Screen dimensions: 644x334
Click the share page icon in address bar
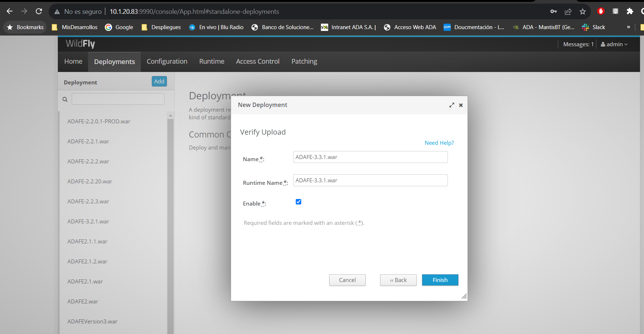568,11
